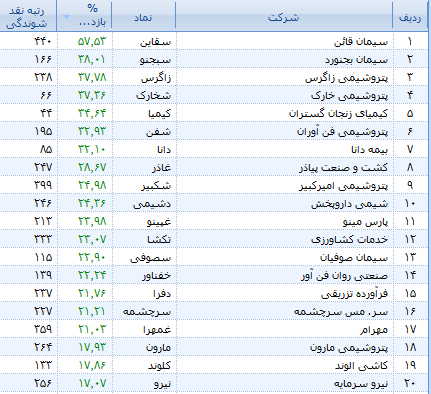Click symbol غمینو

(x=159, y=222)
